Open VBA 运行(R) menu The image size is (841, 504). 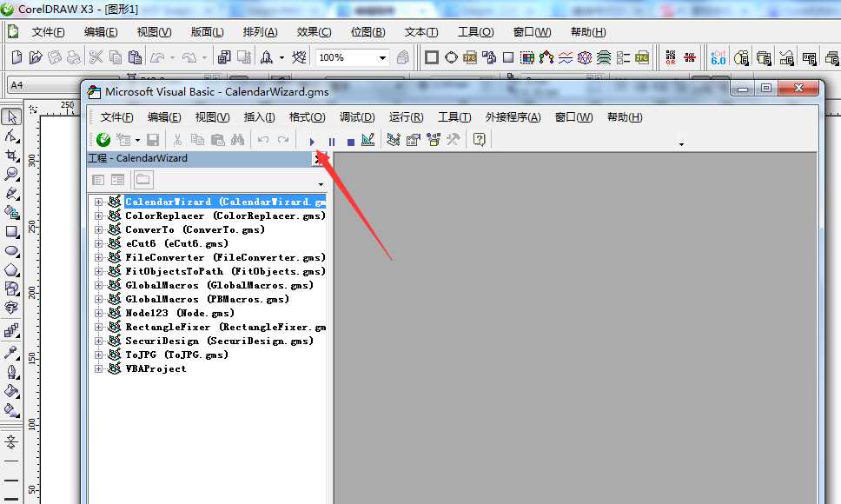406,117
